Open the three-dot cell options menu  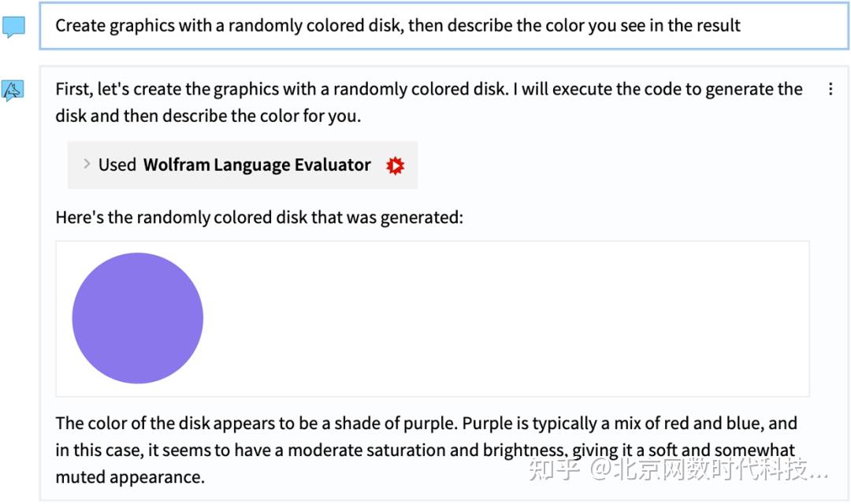pos(830,89)
